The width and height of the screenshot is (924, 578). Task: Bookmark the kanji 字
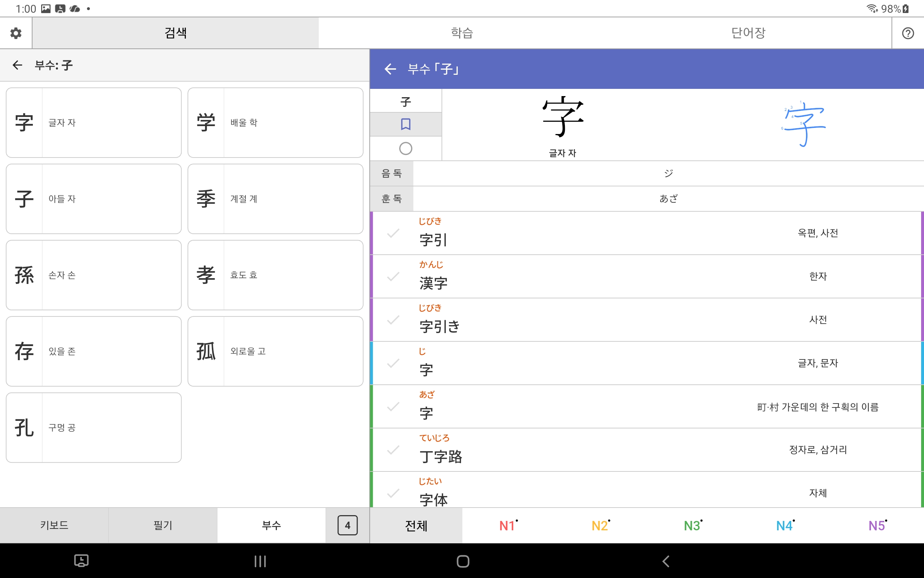[405, 124]
